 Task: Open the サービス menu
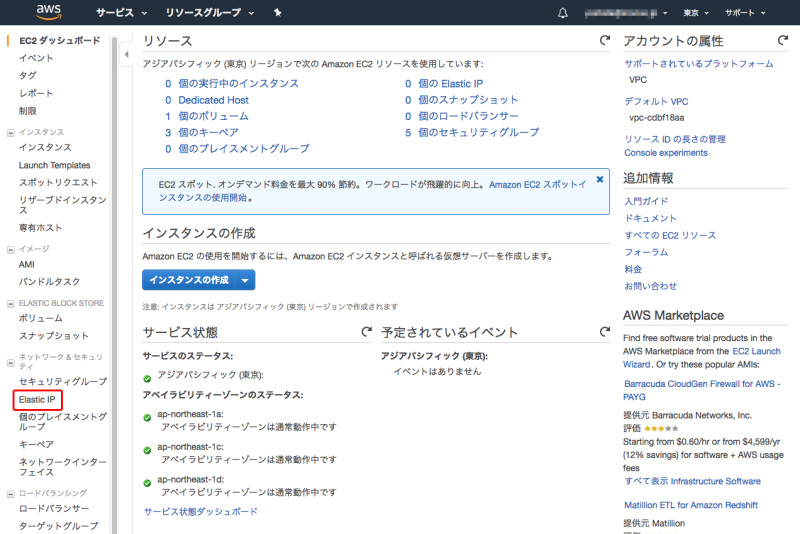[x=121, y=13]
